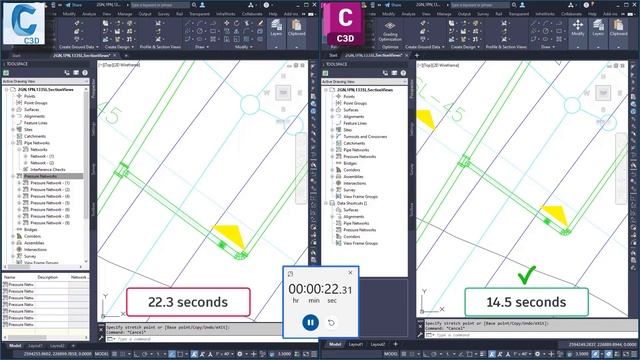Click the ViewCube Top face in right viewport
Screen dimensions: 640x360
tap(603, 93)
